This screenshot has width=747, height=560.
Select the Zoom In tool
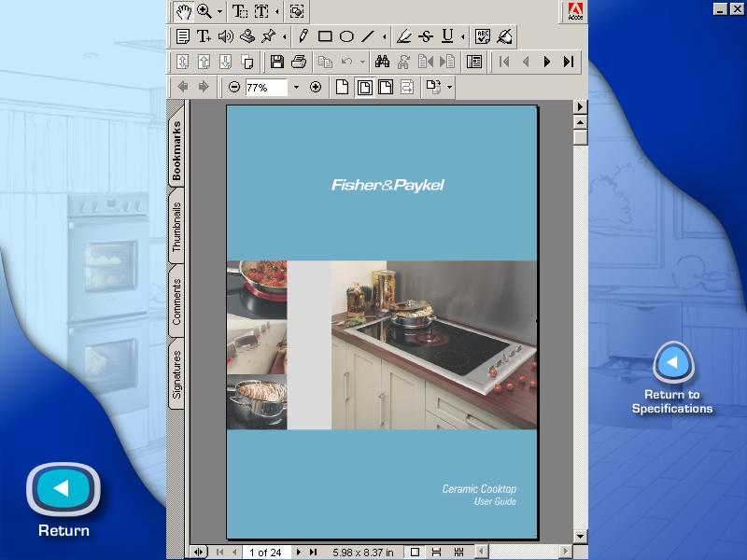click(x=204, y=11)
